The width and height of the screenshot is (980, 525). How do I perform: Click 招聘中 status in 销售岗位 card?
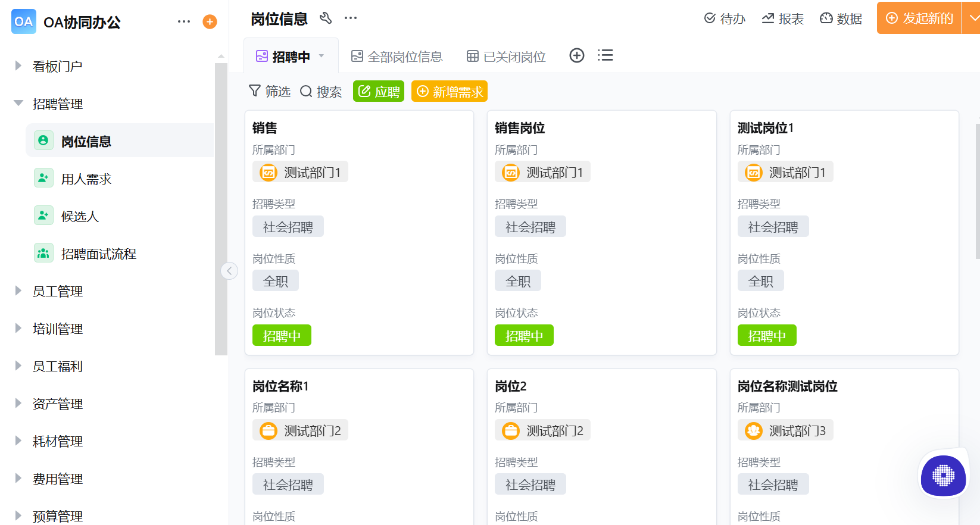tap(524, 335)
